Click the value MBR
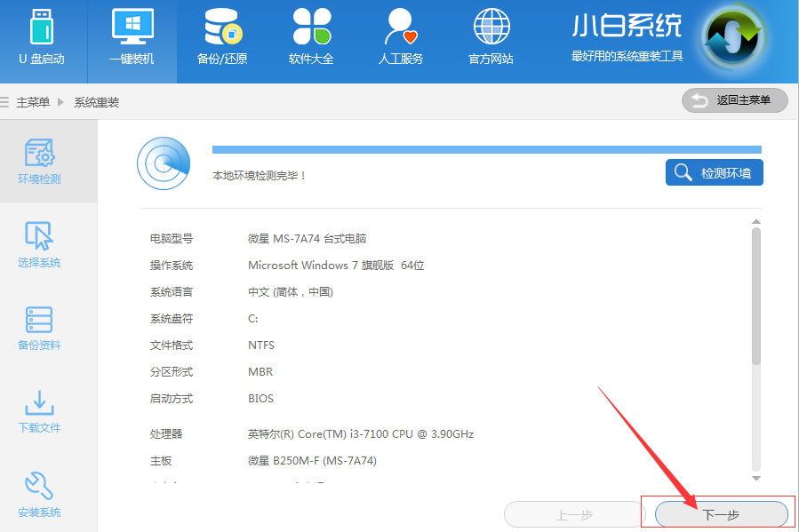799x532 pixels. point(260,371)
